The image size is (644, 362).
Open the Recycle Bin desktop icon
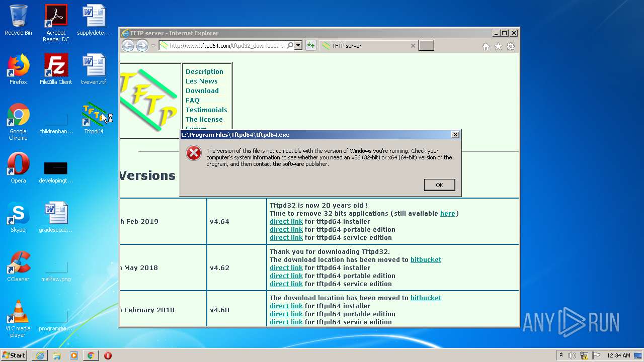coord(18,20)
